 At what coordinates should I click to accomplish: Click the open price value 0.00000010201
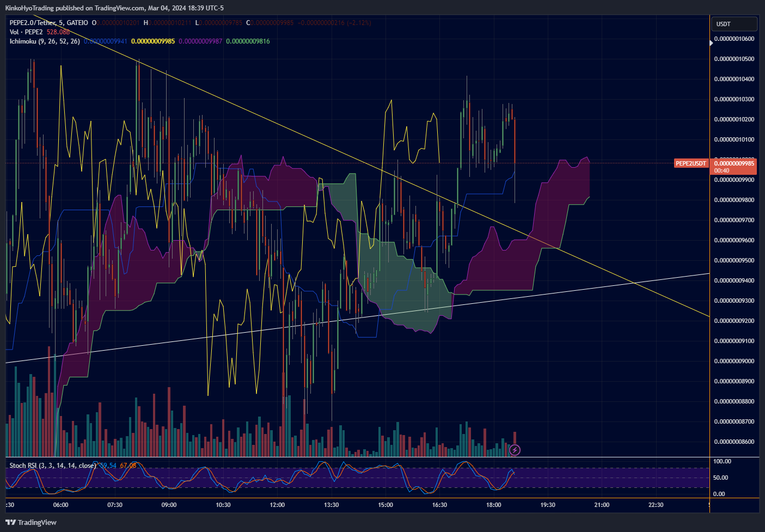pyautogui.click(x=118, y=23)
